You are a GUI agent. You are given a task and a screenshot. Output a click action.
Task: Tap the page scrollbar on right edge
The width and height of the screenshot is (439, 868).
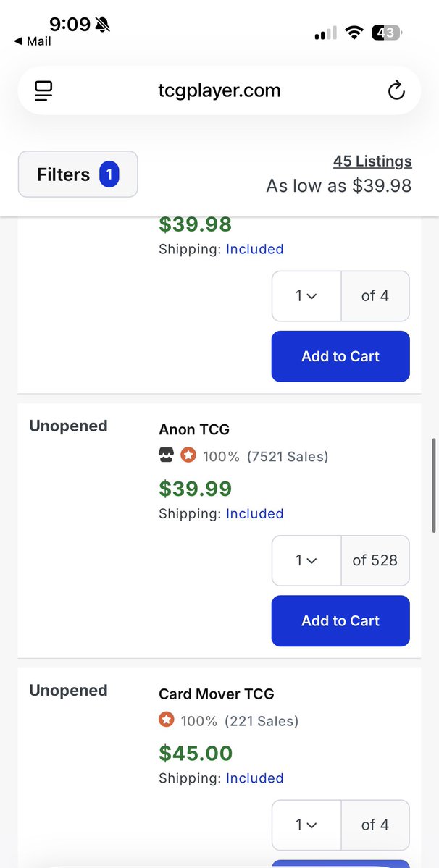434,486
